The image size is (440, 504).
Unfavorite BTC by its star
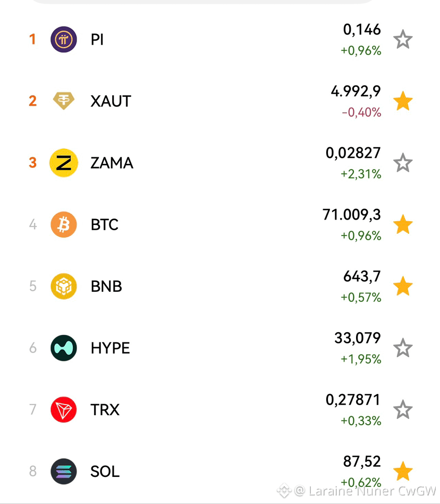coord(403,224)
